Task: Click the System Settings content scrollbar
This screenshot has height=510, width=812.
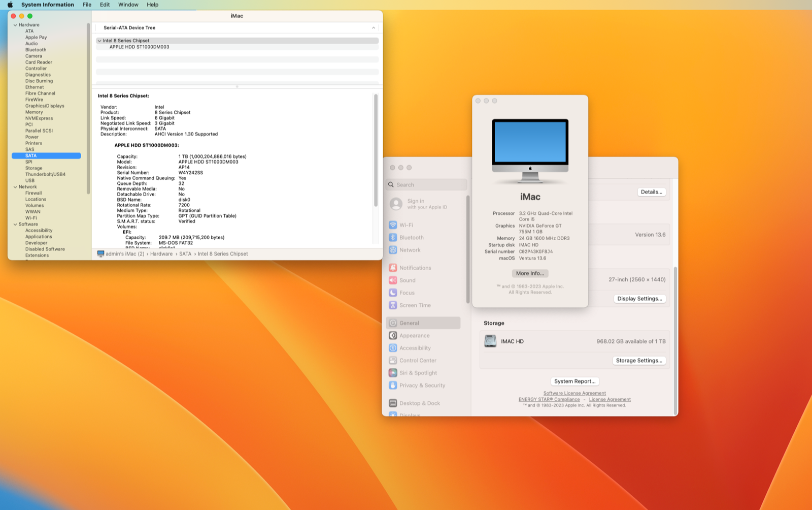Action: click(x=675, y=340)
